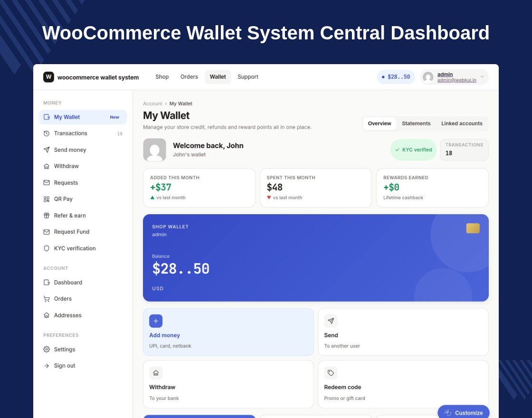This screenshot has height=418, width=532.
Task: Click the Dashboard sidebar icon
Action: pos(47,282)
